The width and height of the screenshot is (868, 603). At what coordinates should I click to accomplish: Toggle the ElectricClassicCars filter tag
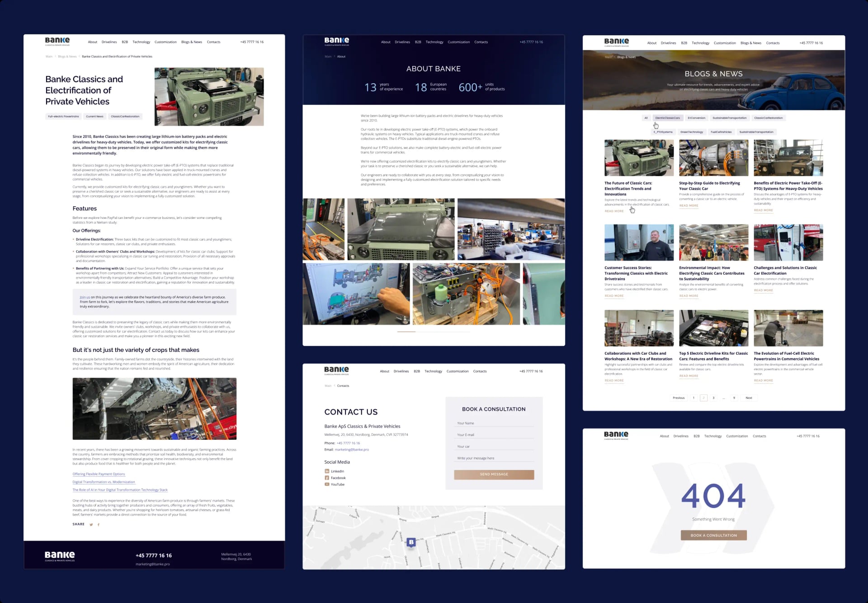coord(667,118)
